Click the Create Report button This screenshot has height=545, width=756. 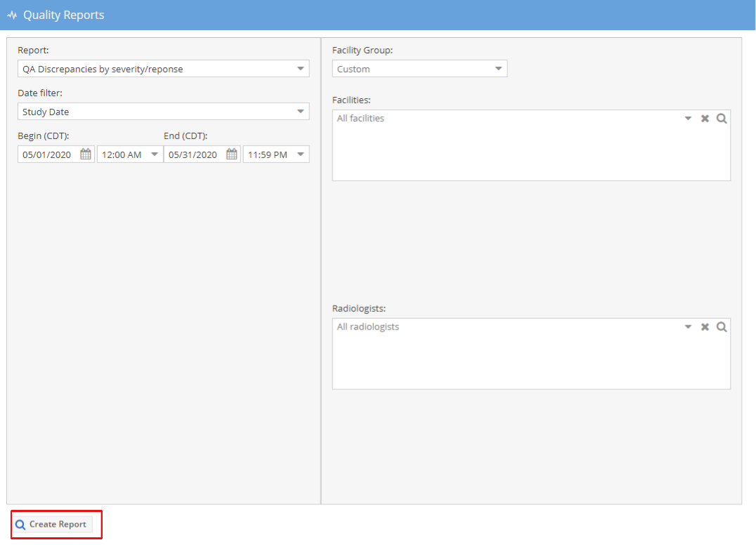coord(51,524)
